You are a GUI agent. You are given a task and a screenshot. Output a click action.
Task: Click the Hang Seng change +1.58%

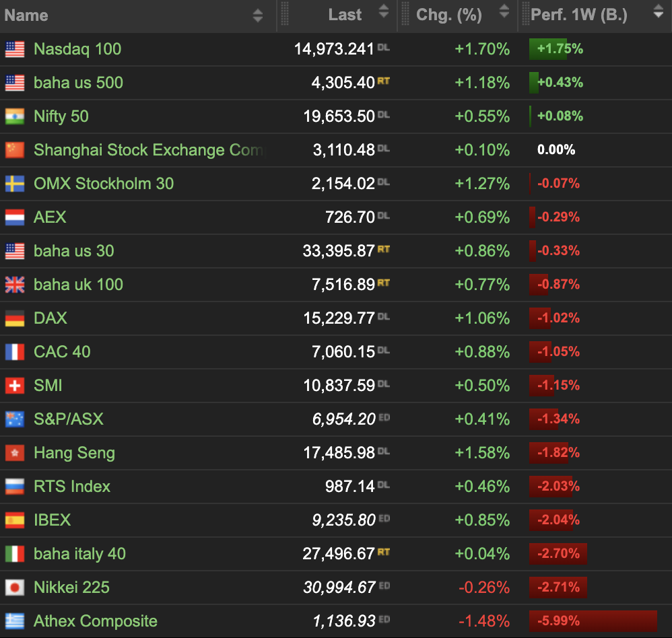click(x=482, y=453)
